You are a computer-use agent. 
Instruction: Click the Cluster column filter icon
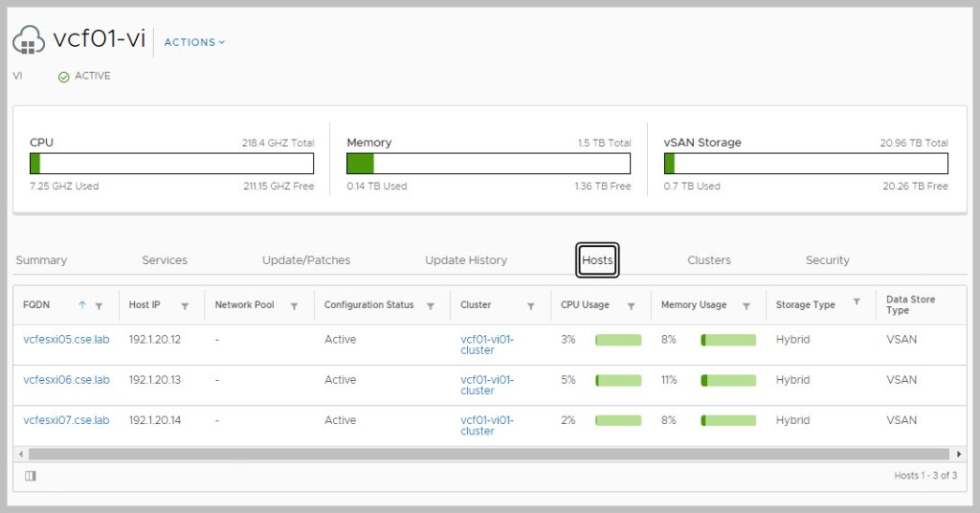click(530, 306)
